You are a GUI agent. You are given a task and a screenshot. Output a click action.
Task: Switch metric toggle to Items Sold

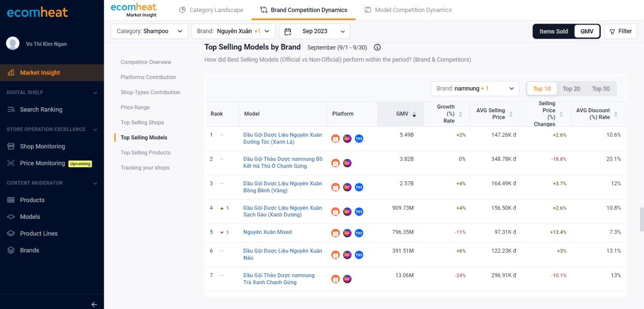[x=553, y=31]
